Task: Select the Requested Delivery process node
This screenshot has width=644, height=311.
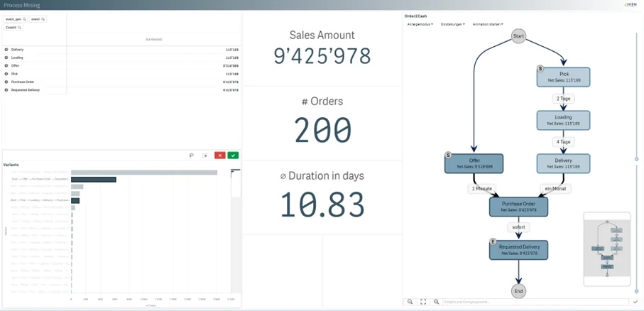Action: click(518, 250)
